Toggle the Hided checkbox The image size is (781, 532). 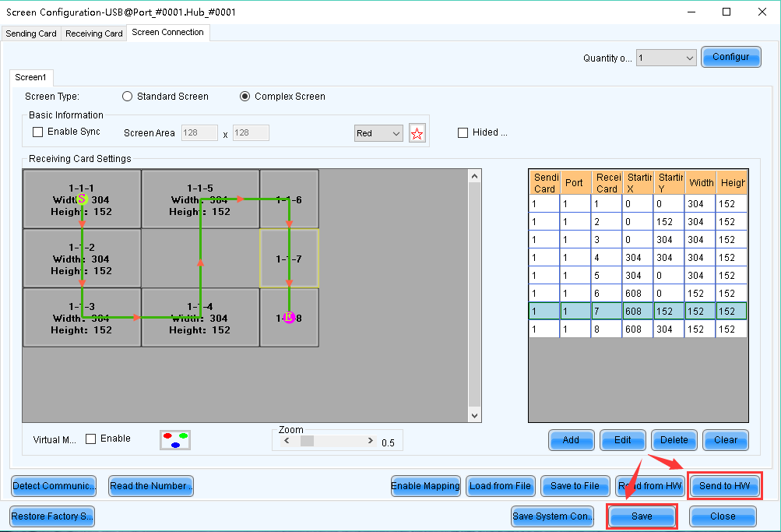[463, 133]
